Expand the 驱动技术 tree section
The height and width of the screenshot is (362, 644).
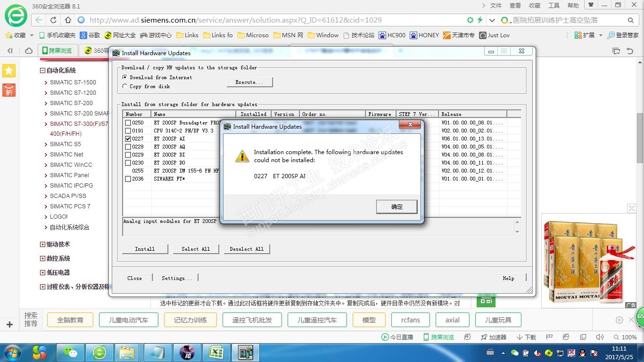[42, 245]
